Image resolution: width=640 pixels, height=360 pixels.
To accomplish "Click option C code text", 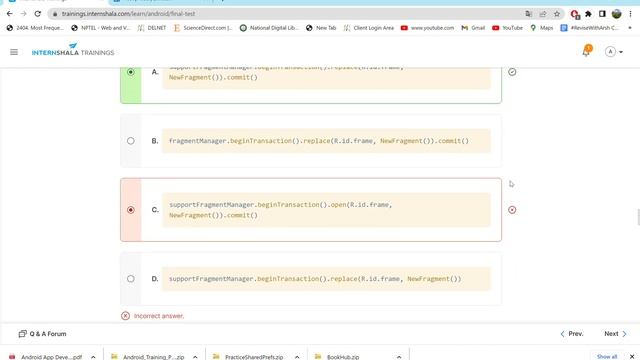I will tap(280, 210).
